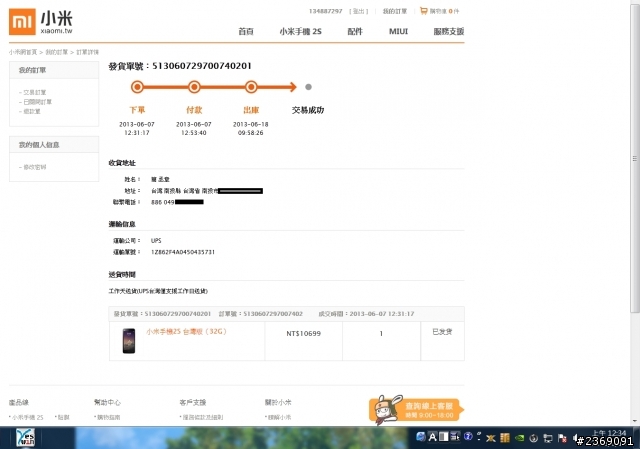Click product name 小米手機2S 台灣版 (32G)

(x=186, y=331)
